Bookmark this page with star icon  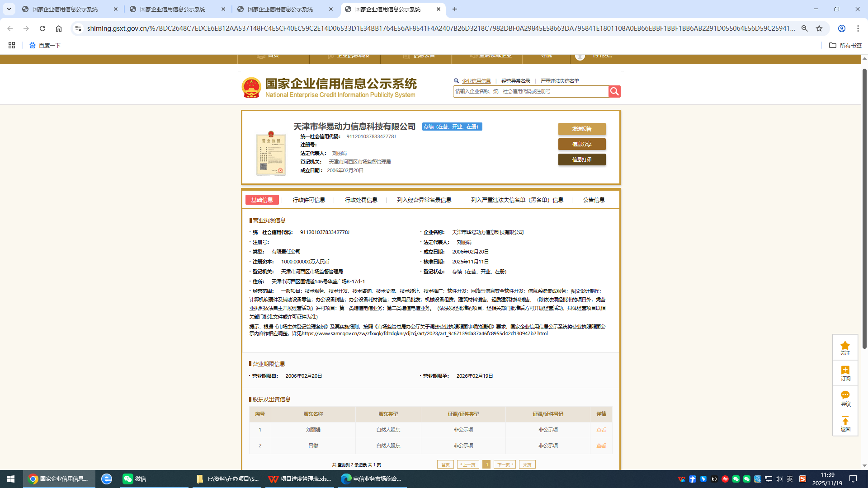[x=819, y=28]
